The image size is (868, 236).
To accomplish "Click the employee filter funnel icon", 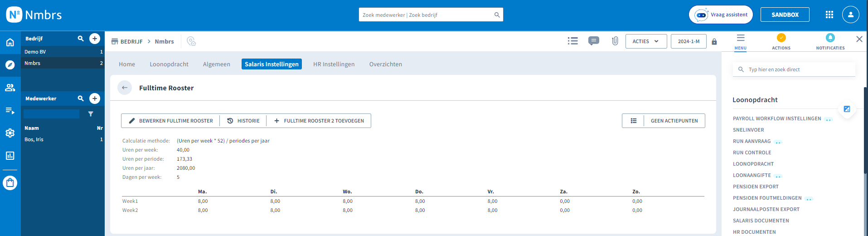I will tap(91, 114).
